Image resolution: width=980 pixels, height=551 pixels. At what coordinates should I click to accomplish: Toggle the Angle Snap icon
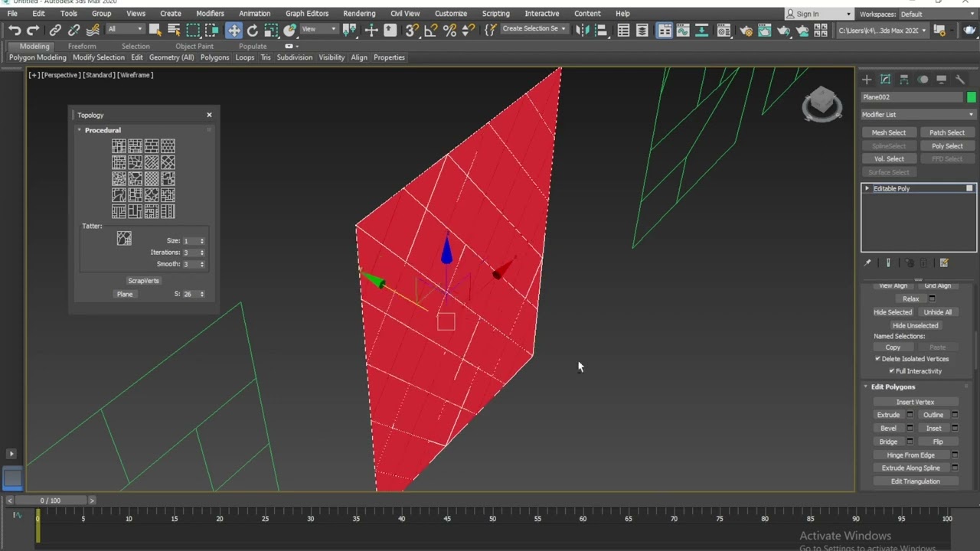pos(431,30)
